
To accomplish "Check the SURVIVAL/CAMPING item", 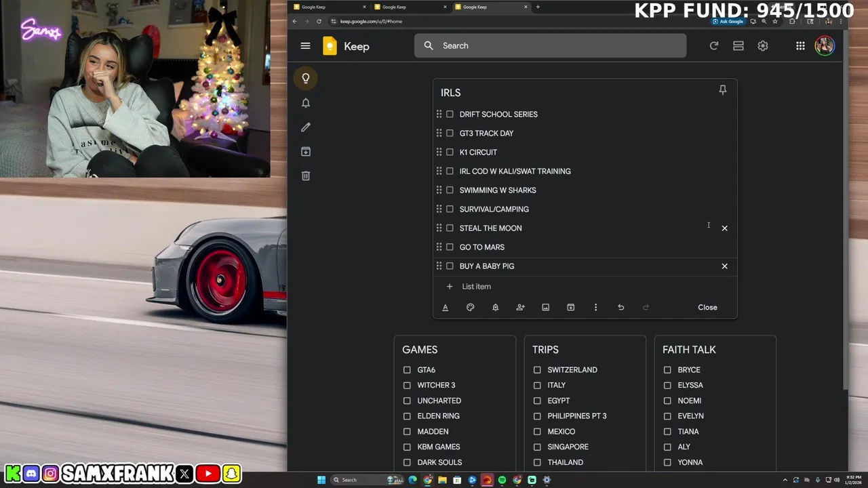I will click(450, 209).
